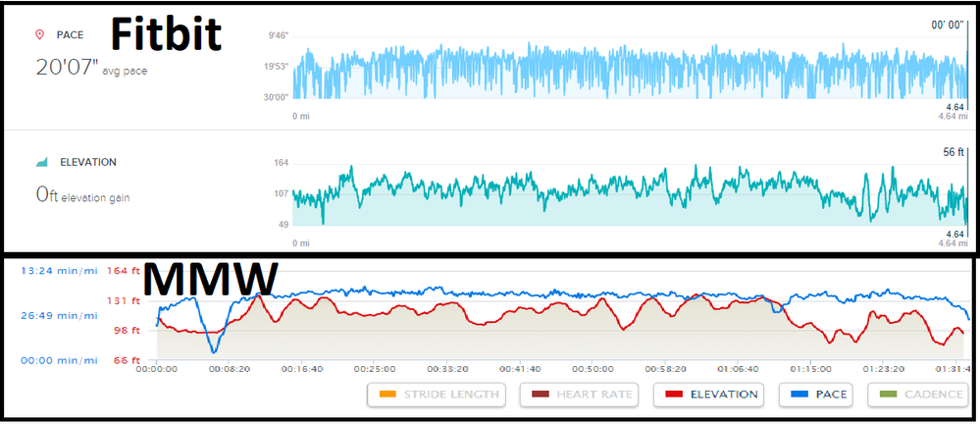Click the 00:08:20 time axis label
980x425 pixels.
tap(230, 369)
